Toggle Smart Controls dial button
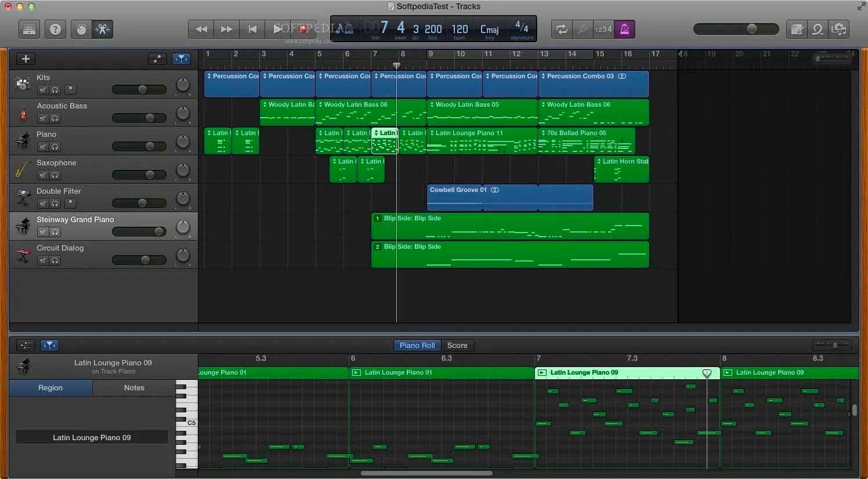 pos(81,29)
